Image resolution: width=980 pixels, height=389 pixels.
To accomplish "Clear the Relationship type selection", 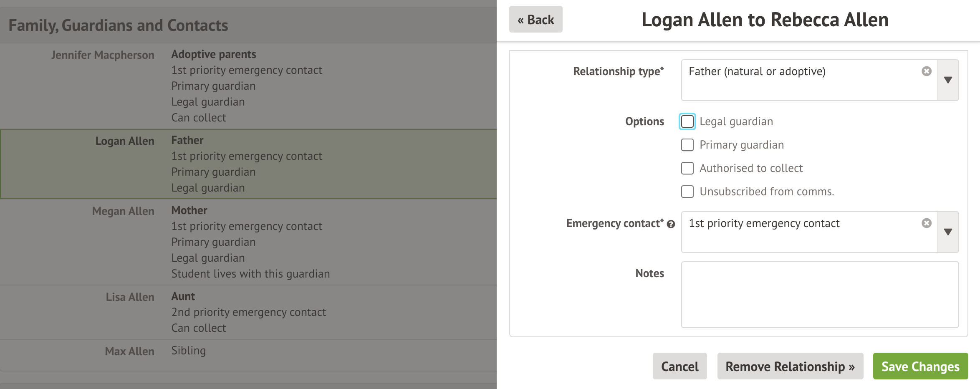I will [926, 71].
